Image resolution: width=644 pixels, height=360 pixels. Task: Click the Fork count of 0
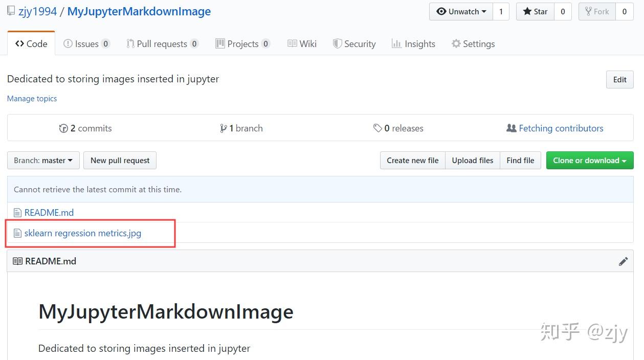pyautogui.click(x=625, y=11)
